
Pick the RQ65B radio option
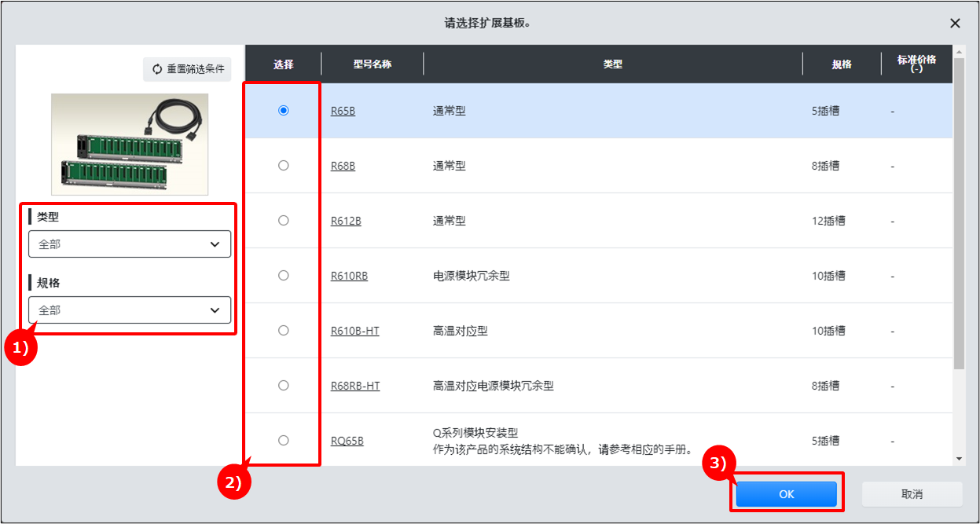[284, 441]
